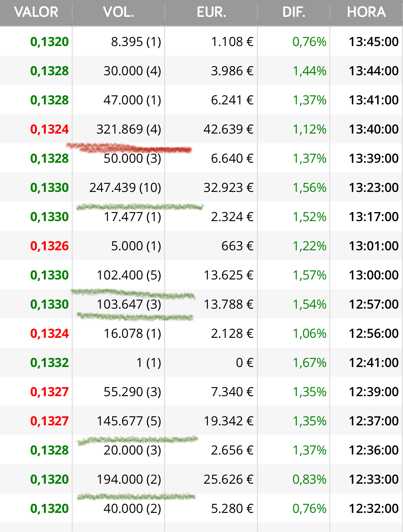Click the 5.000 (1) volume cell

coord(136,246)
